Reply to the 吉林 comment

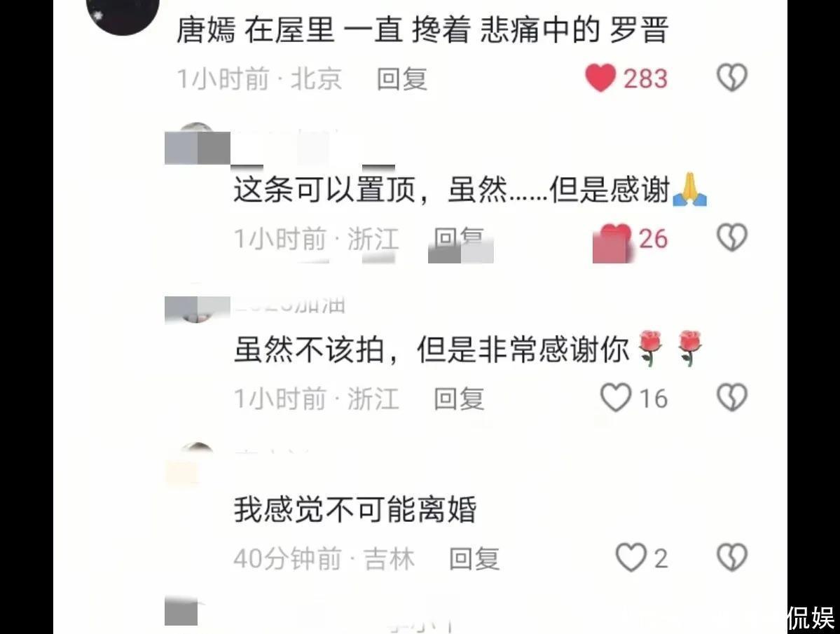click(474, 558)
